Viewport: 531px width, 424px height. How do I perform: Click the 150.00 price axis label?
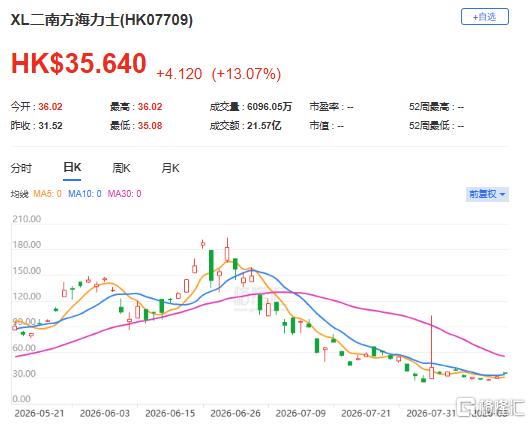click(x=26, y=271)
